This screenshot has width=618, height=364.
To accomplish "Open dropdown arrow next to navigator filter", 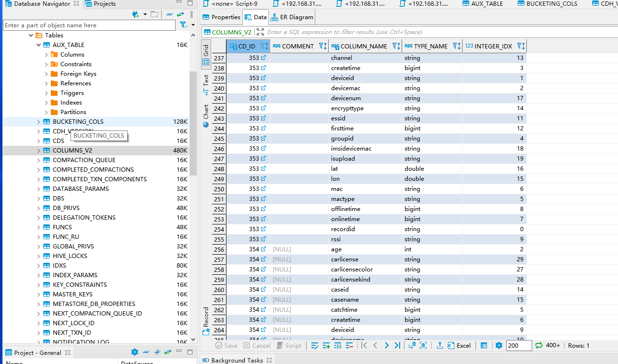I will (x=193, y=25).
